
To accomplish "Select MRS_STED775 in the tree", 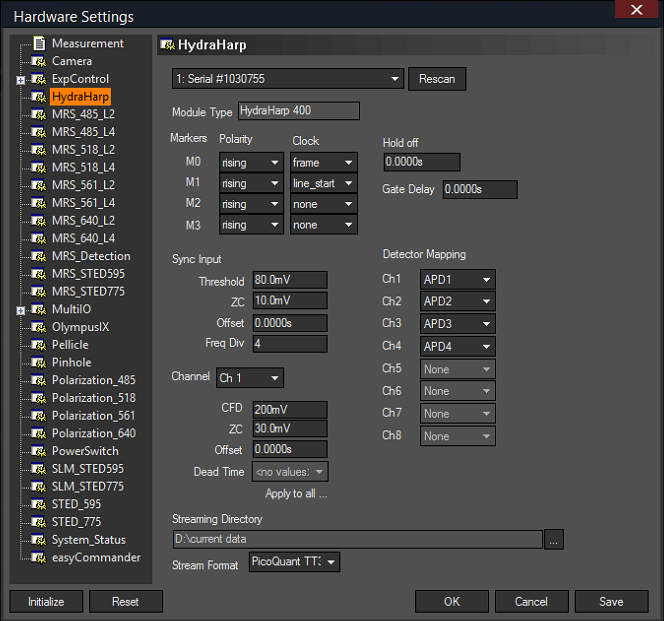I will pyautogui.click(x=89, y=292).
